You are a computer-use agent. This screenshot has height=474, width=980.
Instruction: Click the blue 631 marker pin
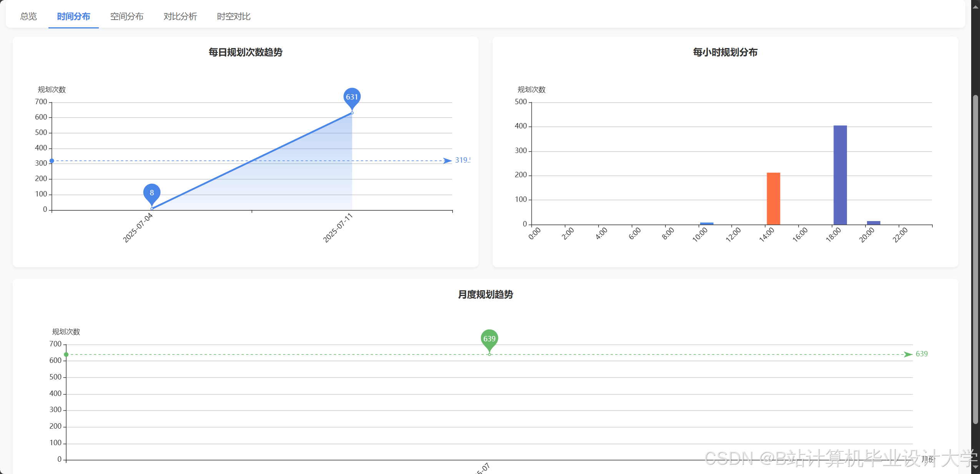pyautogui.click(x=352, y=97)
